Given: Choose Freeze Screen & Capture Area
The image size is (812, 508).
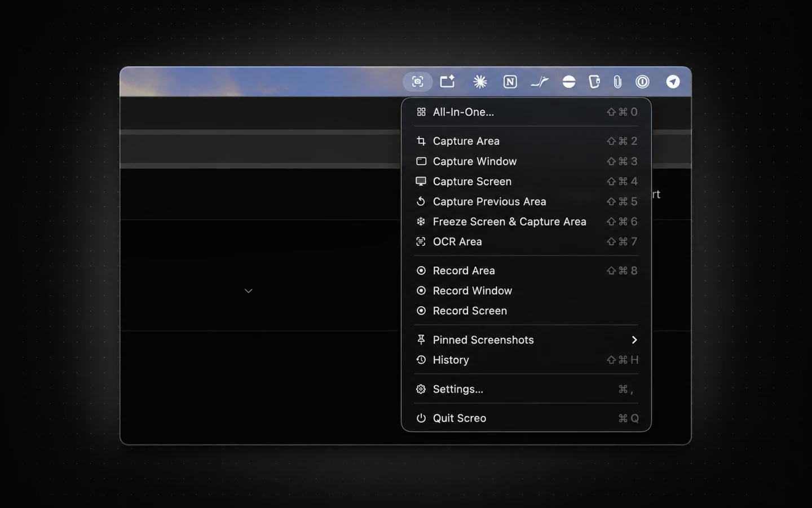Looking at the screenshot, I should pyautogui.click(x=527, y=222).
